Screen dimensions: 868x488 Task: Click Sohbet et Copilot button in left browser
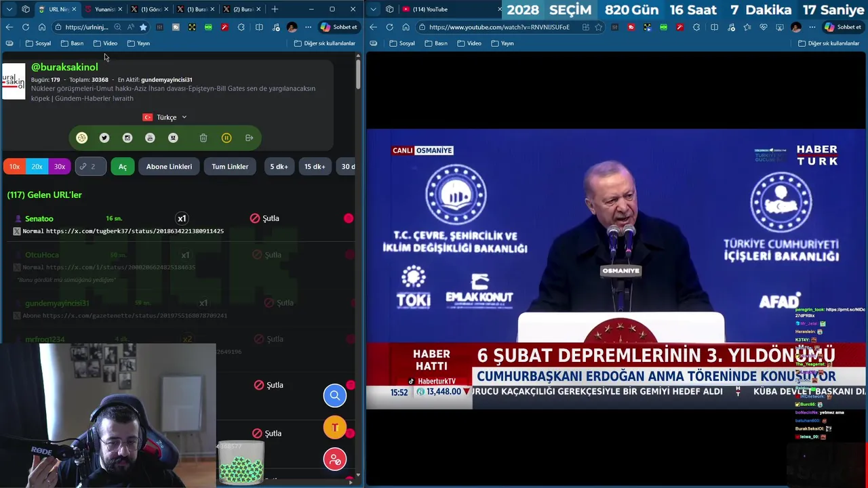click(x=338, y=27)
